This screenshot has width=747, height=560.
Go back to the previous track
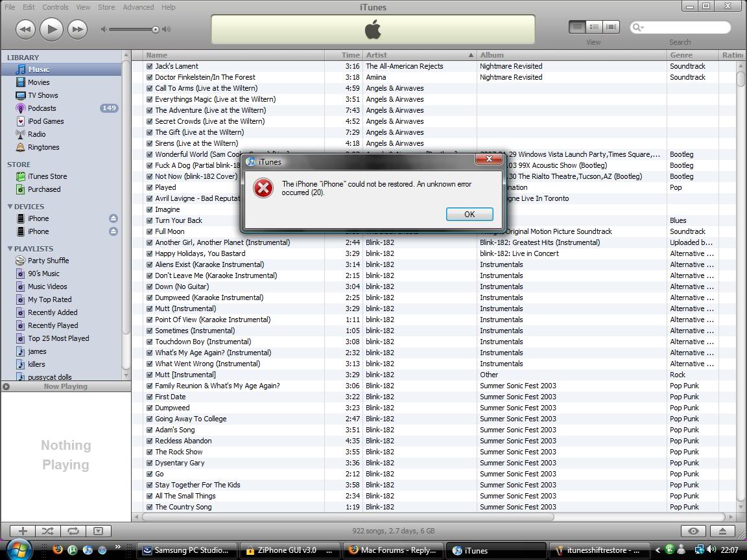[26, 30]
